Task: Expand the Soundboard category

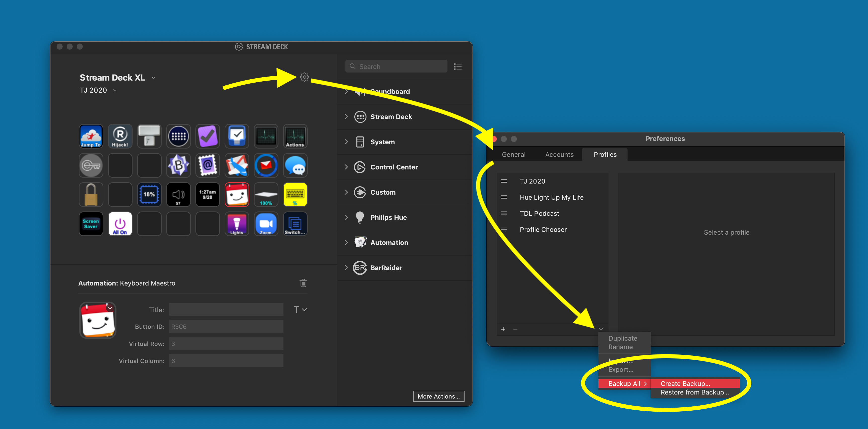Action: (x=346, y=91)
